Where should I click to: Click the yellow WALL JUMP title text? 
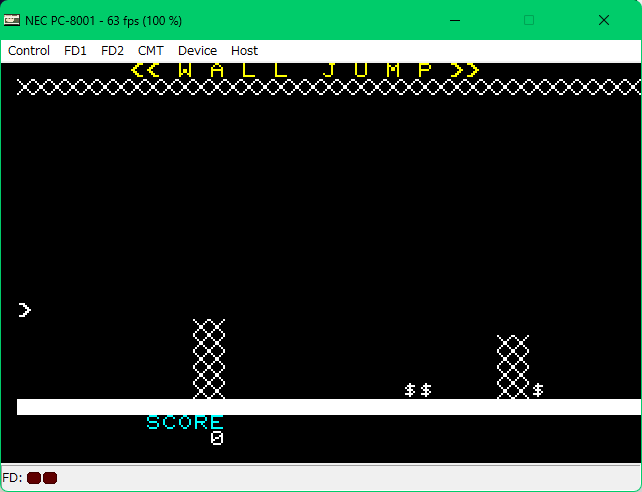point(305,70)
